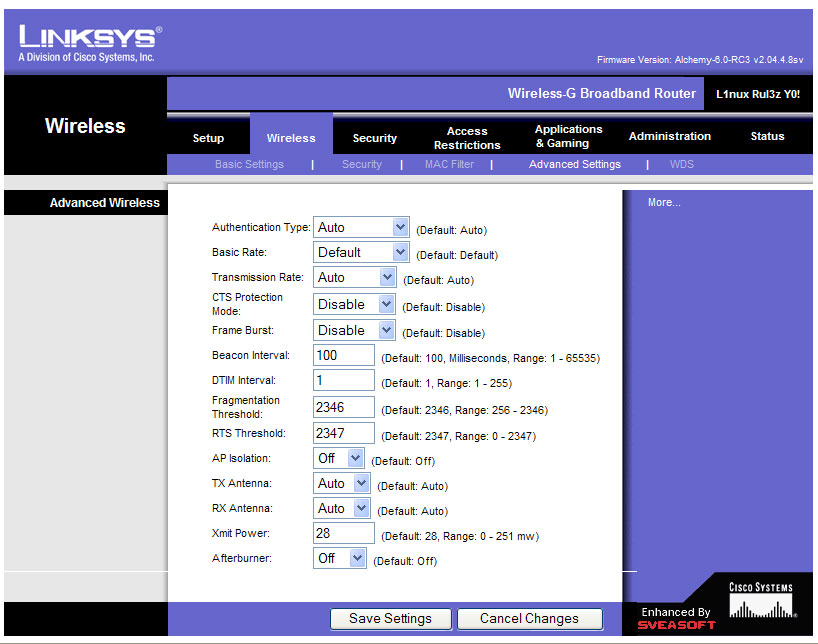
Task: Open the Transmission Rate dropdown
Action: 355,278
